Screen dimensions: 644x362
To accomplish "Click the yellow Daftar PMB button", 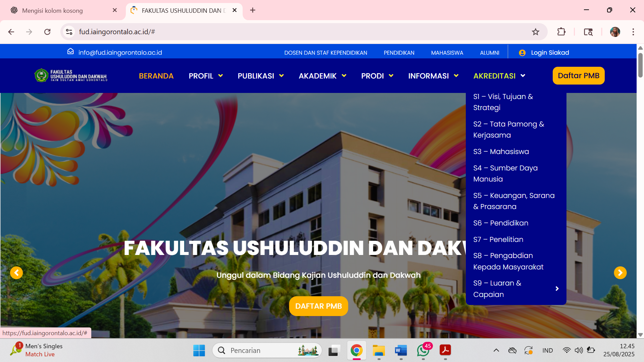I will (578, 75).
